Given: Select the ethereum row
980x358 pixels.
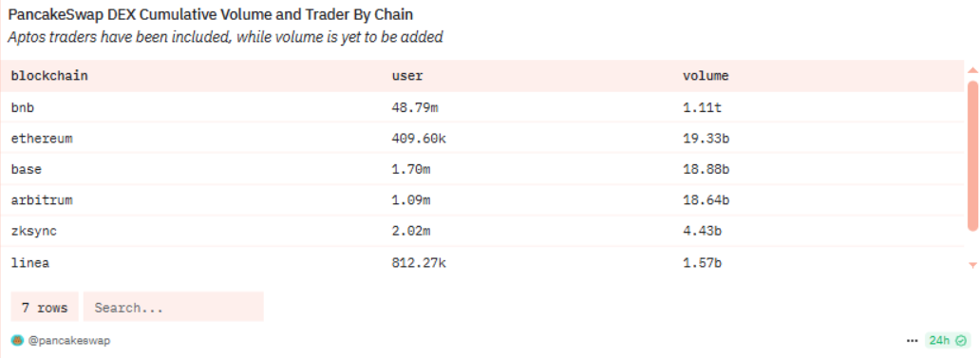Looking at the screenshot, I should tap(481, 139).
